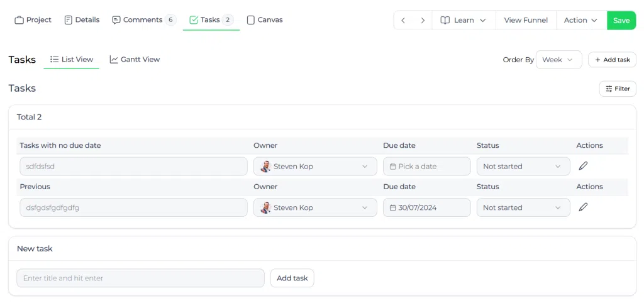644x308 pixels.
Task: Switch to Gantt View
Action: tap(135, 60)
